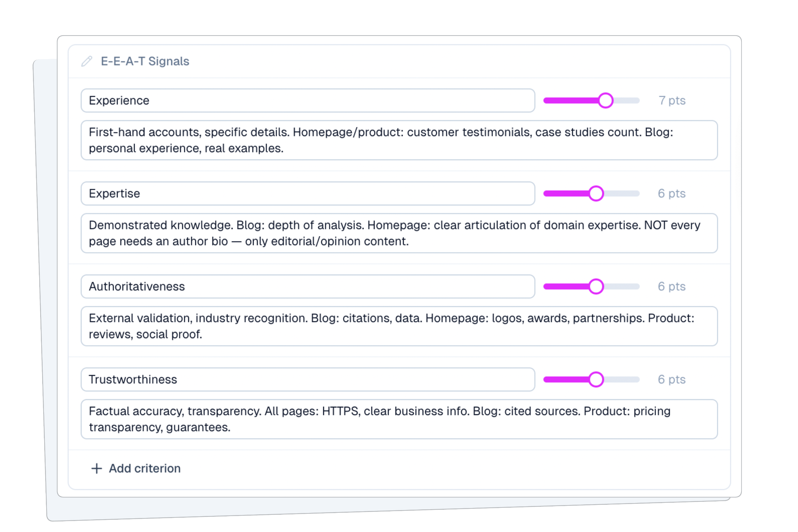This screenshot has height=532, width=798.
Task: Click the 6 pts label for Trustworthiness
Action: [x=671, y=380]
